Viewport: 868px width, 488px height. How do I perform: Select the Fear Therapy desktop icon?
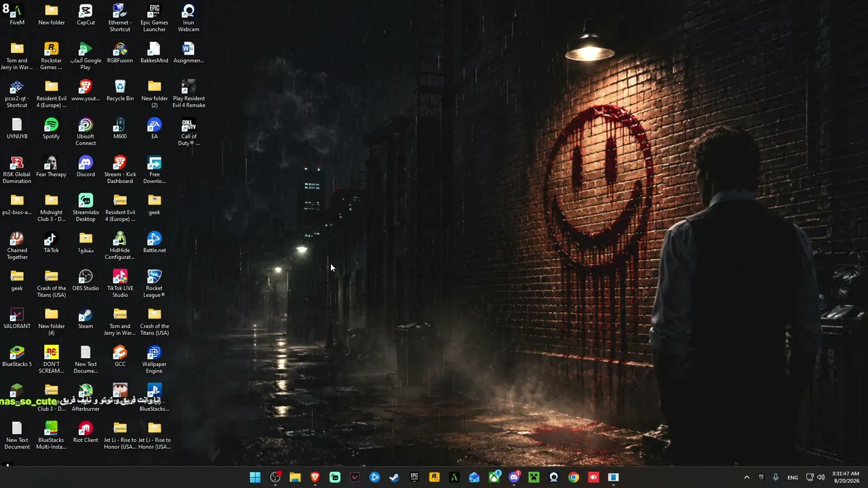click(x=52, y=167)
